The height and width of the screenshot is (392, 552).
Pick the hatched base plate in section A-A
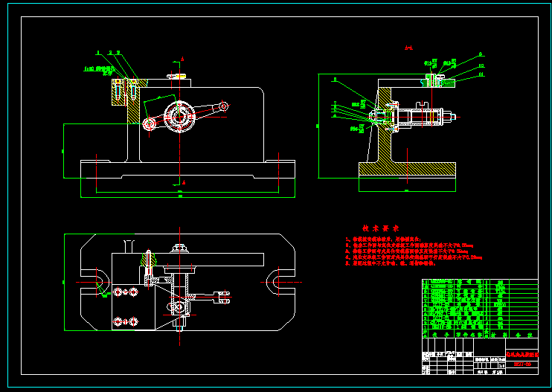click(x=408, y=169)
